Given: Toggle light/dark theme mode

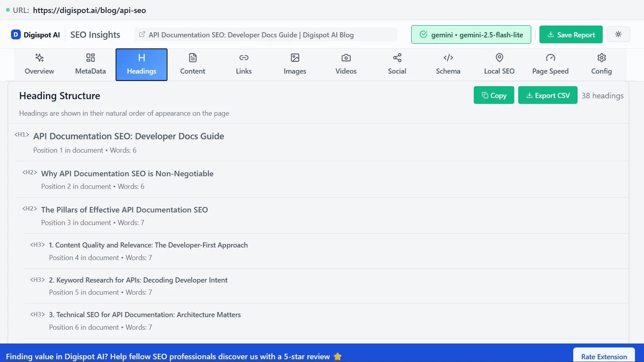Looking at the screenshot, I should click(618, 34).
